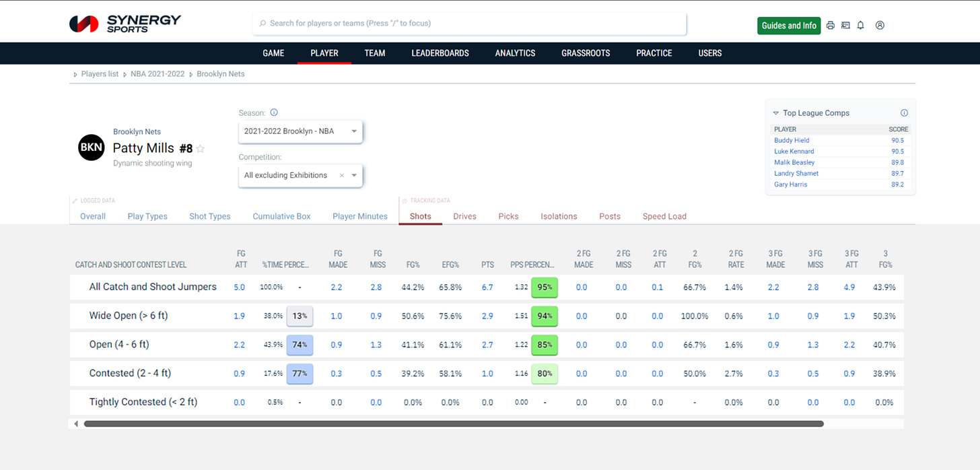Click the info icon next to Season
The image size is (980, 470).
[x=274, y=113]
